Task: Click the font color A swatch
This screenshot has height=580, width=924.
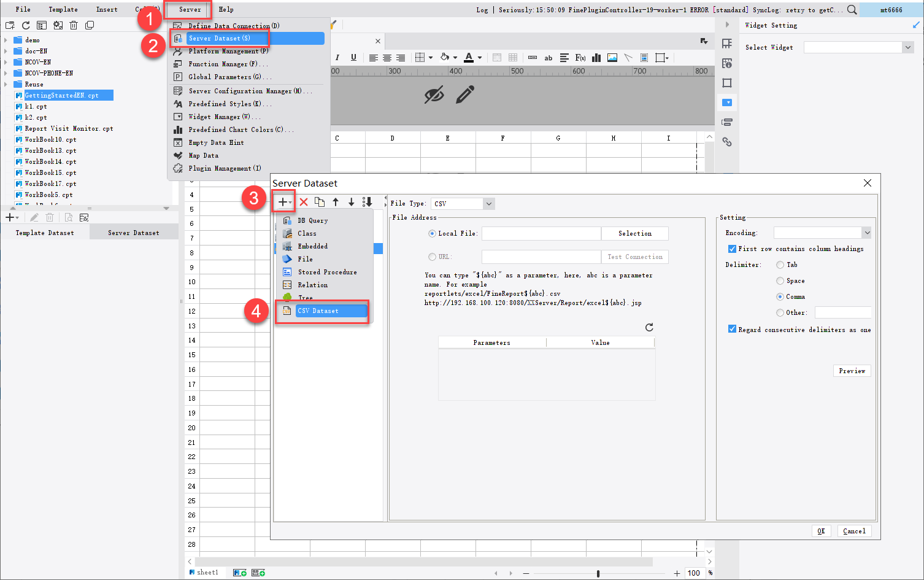Action: (469, 58)
